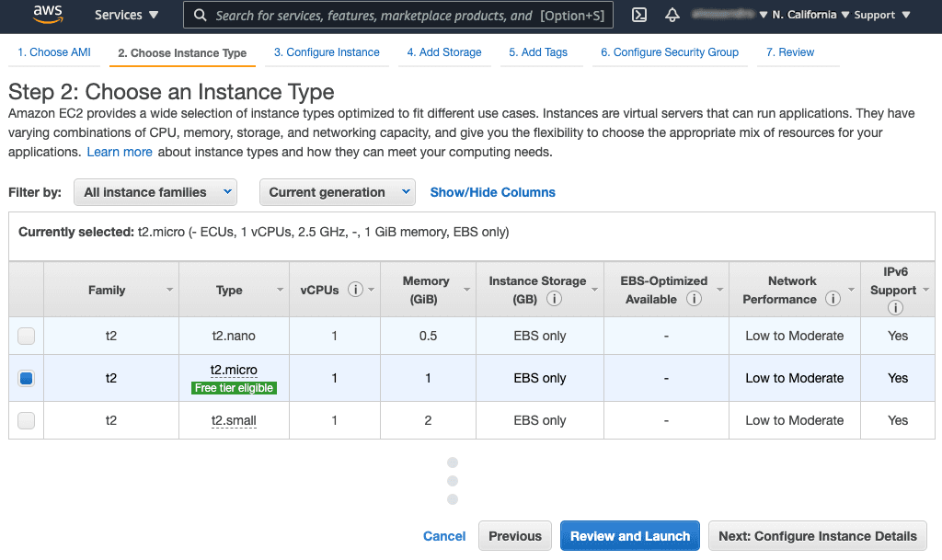Click the Review and Launch button
Screen dimensions: 942x560
pos(629,536)
